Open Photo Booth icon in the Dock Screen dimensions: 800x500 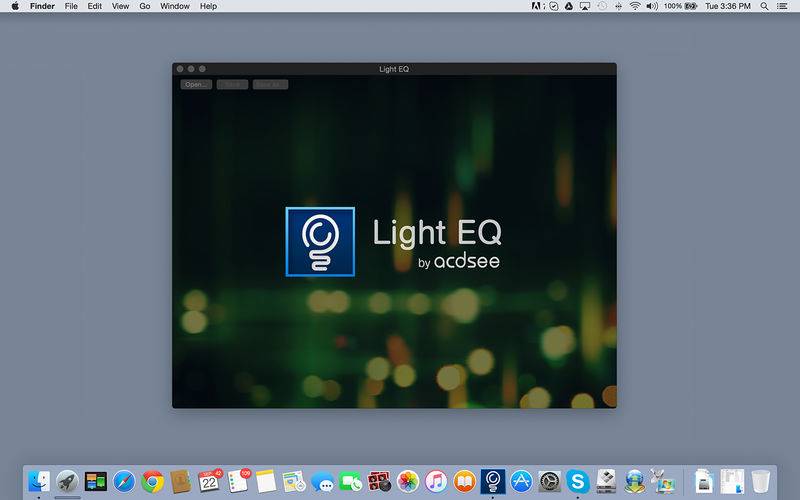[x=379, y=481]
